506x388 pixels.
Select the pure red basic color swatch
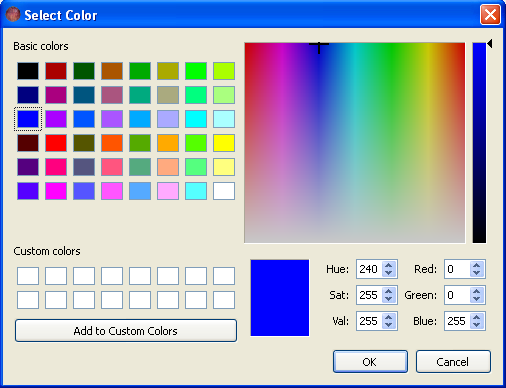tap(56, 143)
